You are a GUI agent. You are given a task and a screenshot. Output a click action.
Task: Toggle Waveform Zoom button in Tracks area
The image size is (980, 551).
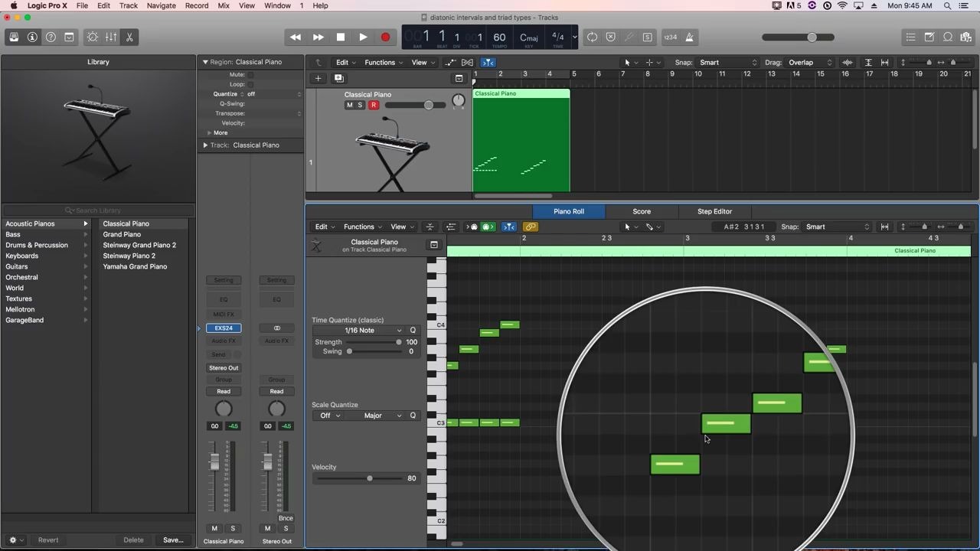coord(848,63)
